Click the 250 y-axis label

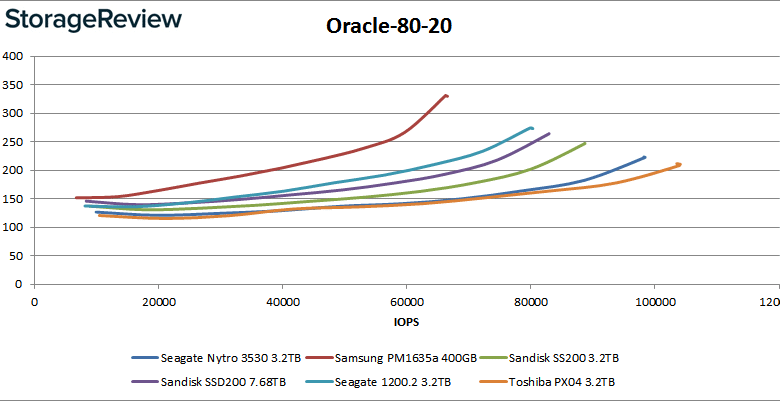point(12,142)
